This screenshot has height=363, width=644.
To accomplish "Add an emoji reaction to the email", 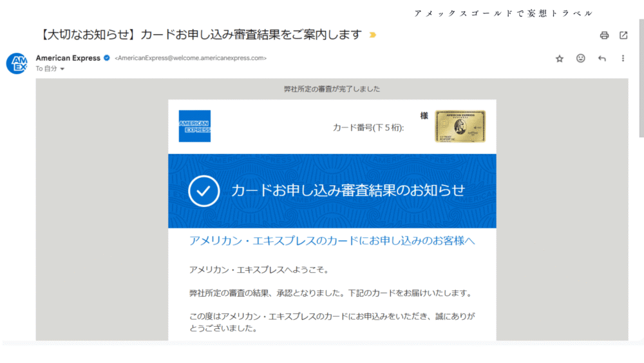I will pyautogui.click(x=580, y=59).
